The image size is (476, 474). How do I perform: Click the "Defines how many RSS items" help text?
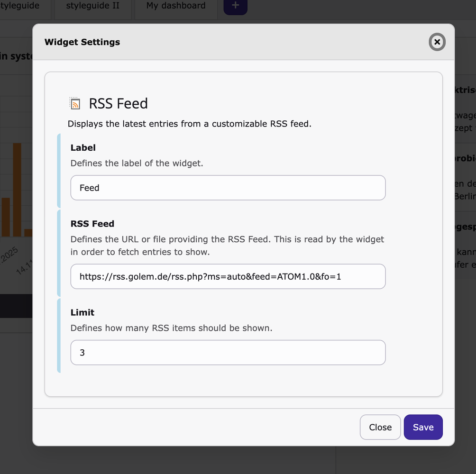pyautogui.click(x=171, y=328)
